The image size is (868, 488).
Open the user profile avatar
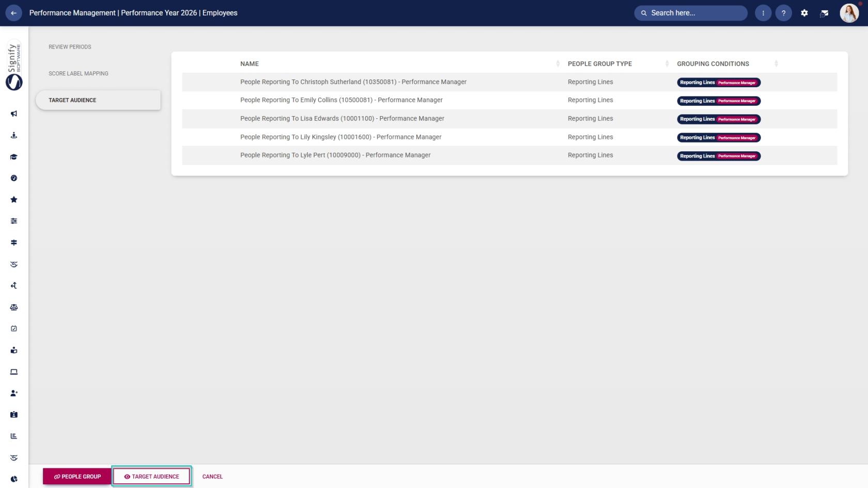[849, 13]
